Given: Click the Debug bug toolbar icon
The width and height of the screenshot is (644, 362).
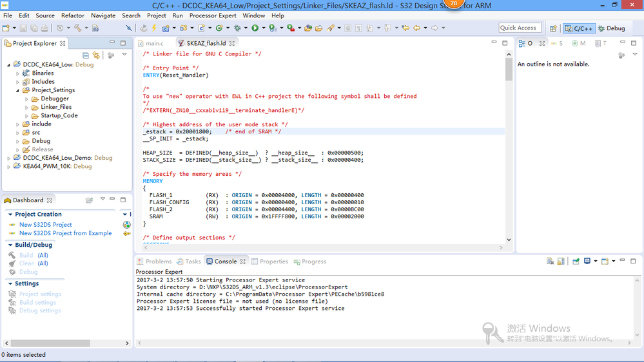Looking at the screenshot, I should point(237,28).
